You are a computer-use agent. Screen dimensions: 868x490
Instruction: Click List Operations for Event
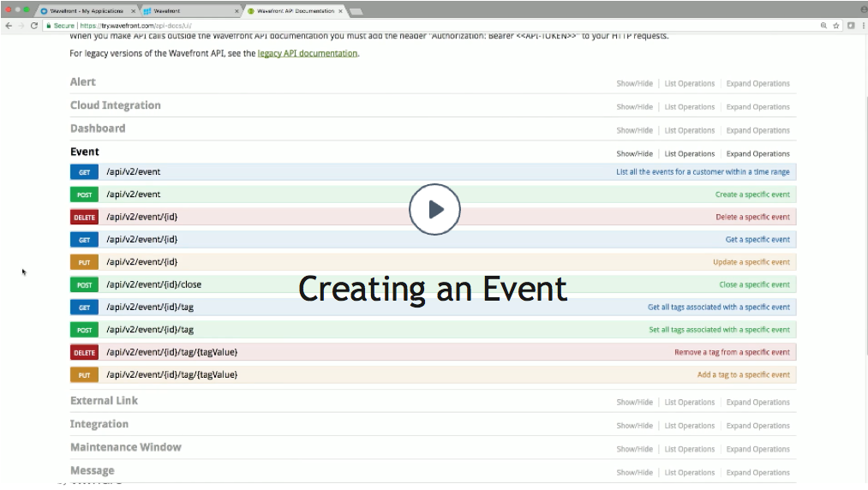point(689,154)
